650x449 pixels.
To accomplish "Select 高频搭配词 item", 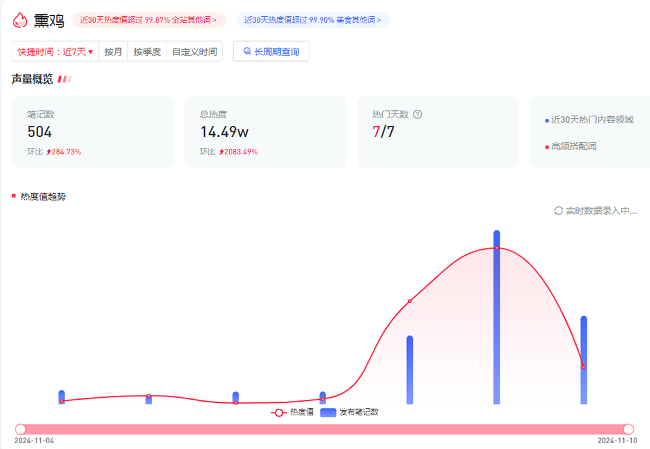I will click(570, 146).
